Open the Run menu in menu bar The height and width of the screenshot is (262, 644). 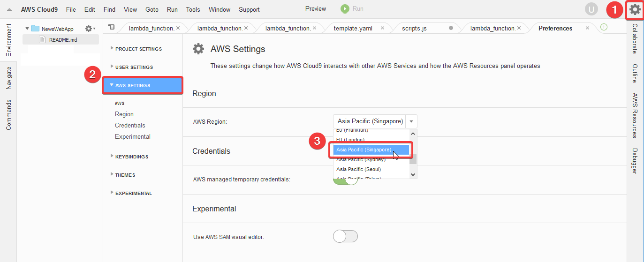point(172,9)
